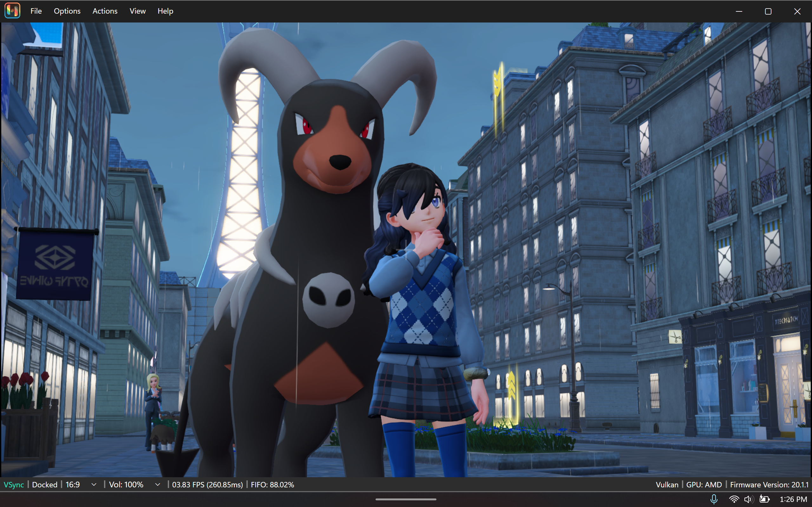812x507 pixels.
Task: Toggle VSync in the status bar
Action: (14, 485)
